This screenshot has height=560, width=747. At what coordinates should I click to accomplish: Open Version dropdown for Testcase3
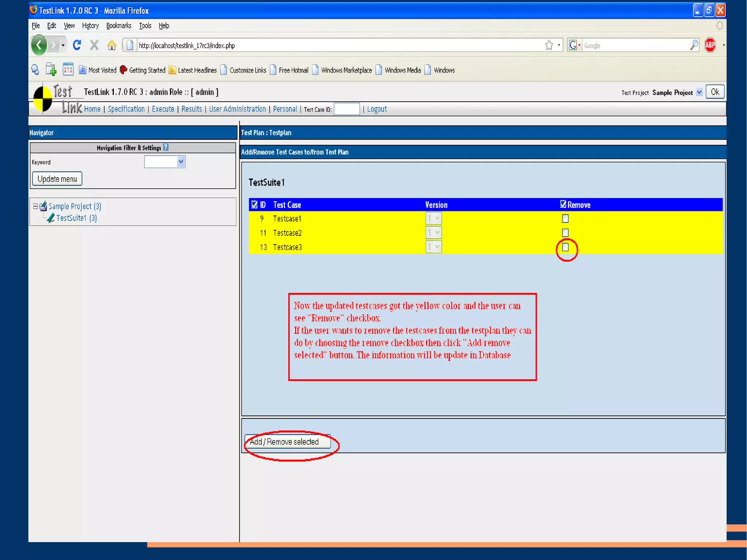(x=434, y=247)
